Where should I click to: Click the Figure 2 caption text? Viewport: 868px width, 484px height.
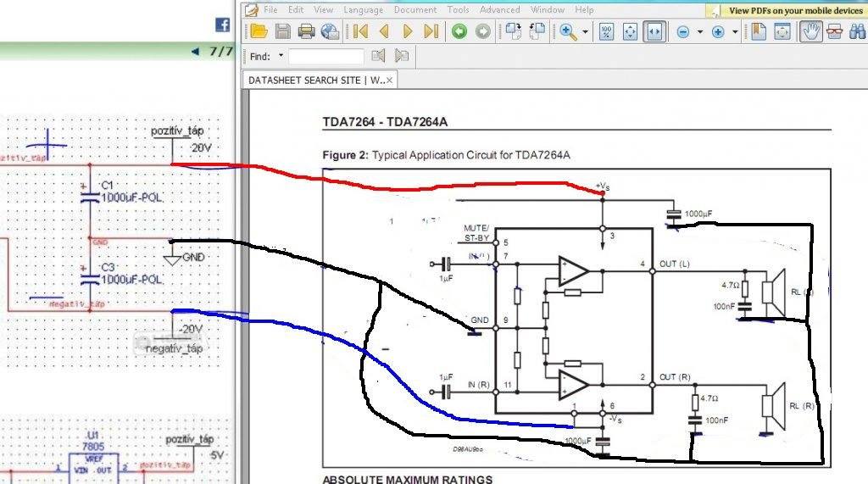click(x=446, y=155)
